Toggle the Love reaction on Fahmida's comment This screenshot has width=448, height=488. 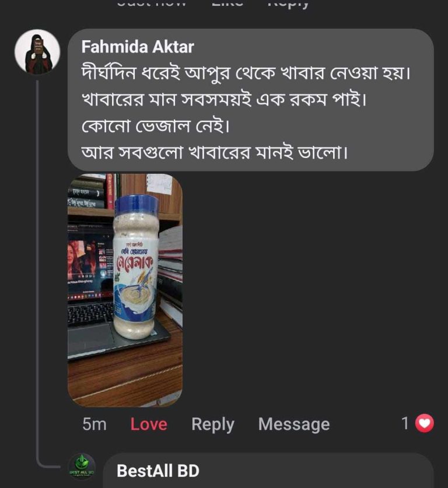(x=149, y=424)
